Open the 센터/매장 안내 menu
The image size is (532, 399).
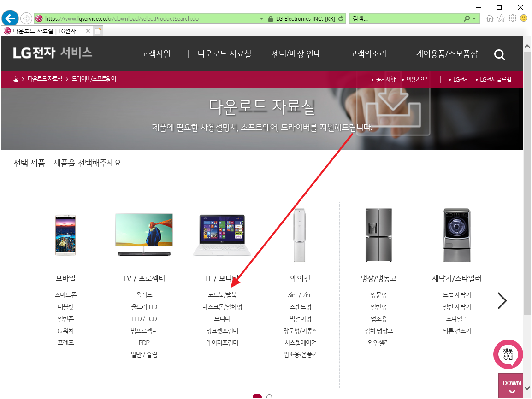coord(296,54)
